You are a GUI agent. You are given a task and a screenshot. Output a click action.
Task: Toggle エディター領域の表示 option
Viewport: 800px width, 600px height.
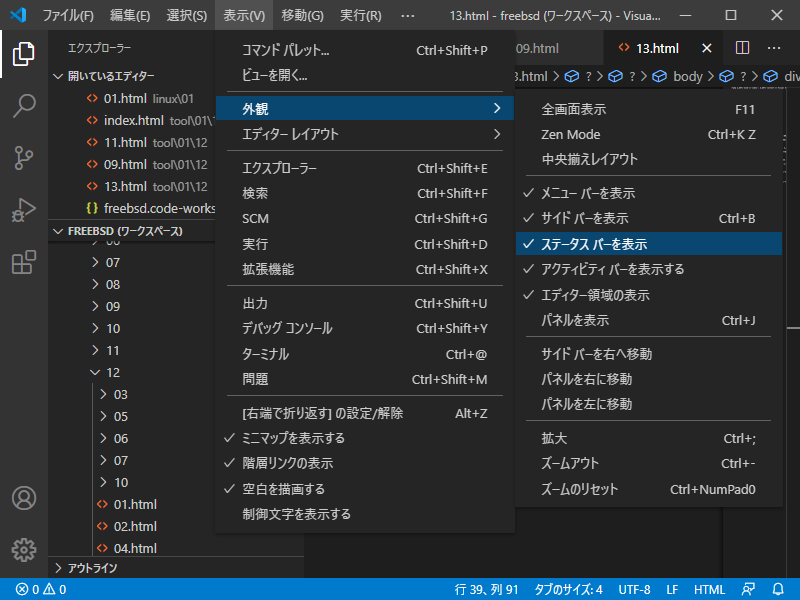tap(648, 295)
